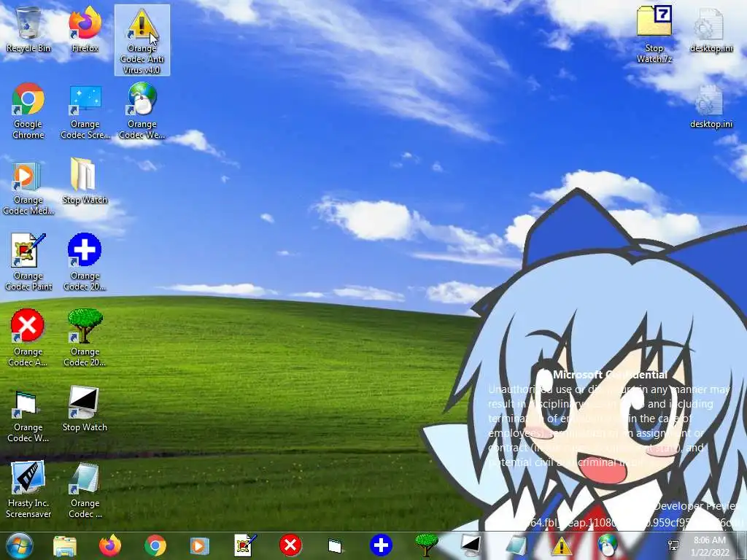
Task: Open the media player taskbar icon
Action: 200,545
